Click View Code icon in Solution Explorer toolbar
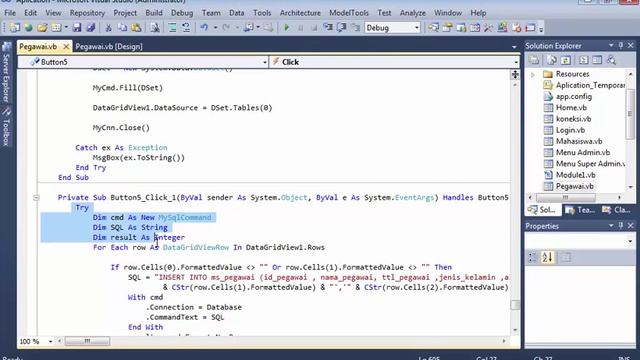 click(x=583, y=60)
